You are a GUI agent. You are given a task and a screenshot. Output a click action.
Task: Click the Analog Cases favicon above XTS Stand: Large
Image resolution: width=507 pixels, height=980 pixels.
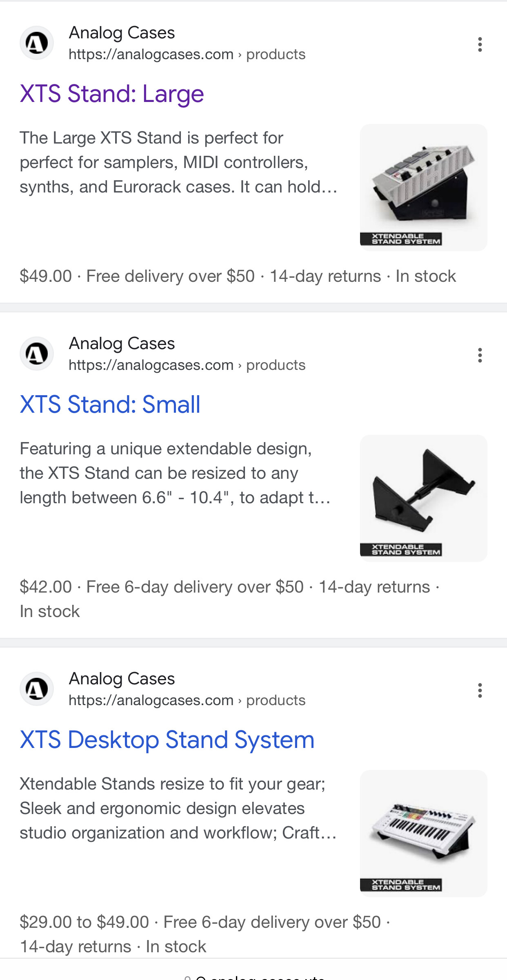click(37, 43)
